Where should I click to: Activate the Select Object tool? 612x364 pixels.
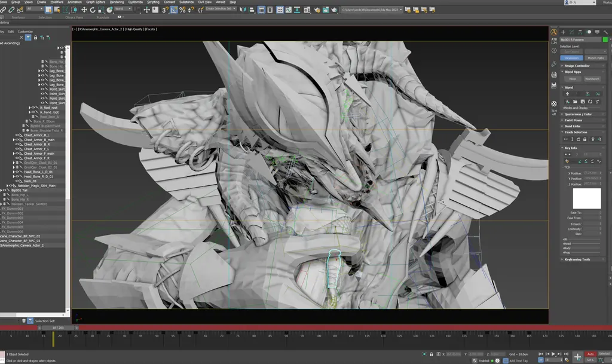pyautogui.click(x=48, y=10)
